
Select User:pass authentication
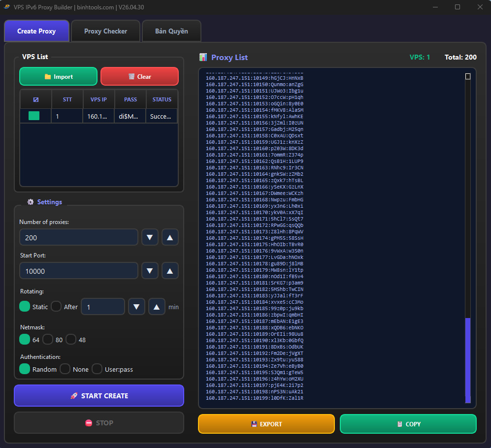point(97,369)
